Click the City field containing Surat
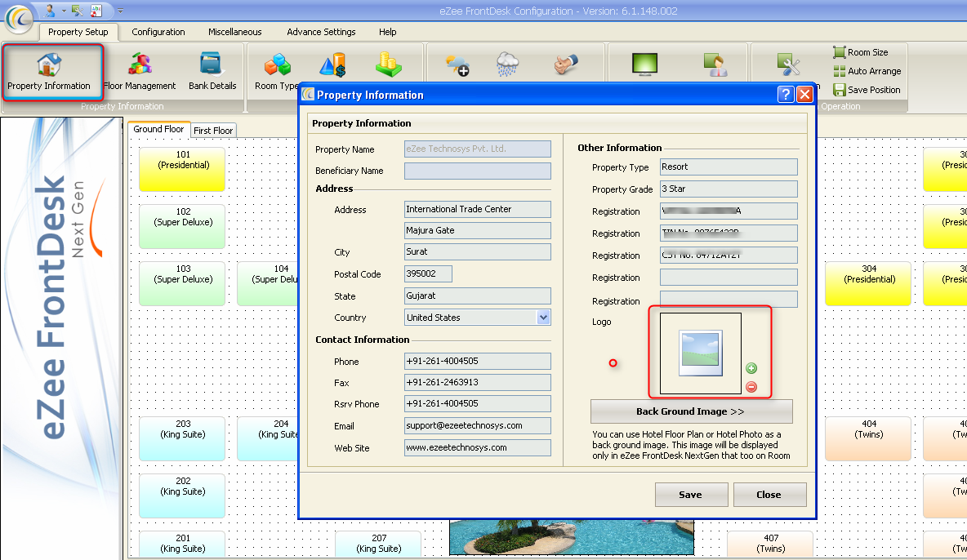Viewport: 967px width, 560px height. [477, 251]
